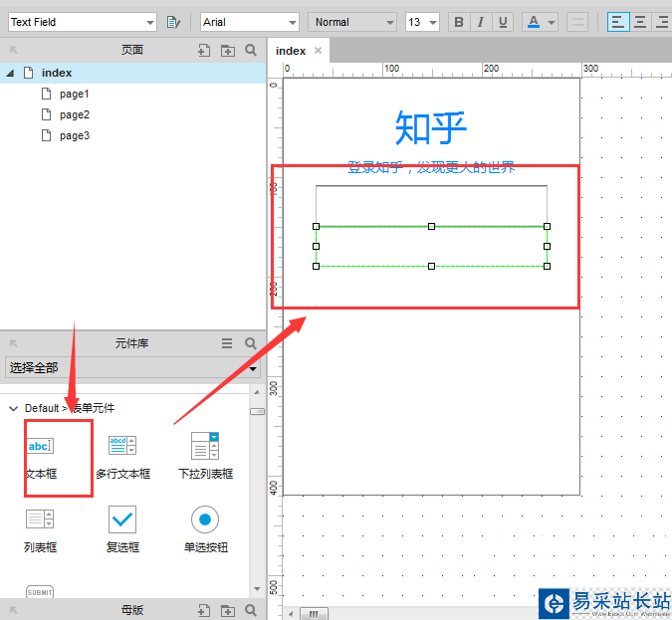This screenshot has height=620, width=672.
Task: Click the font color A button
Action: [534, 22]
